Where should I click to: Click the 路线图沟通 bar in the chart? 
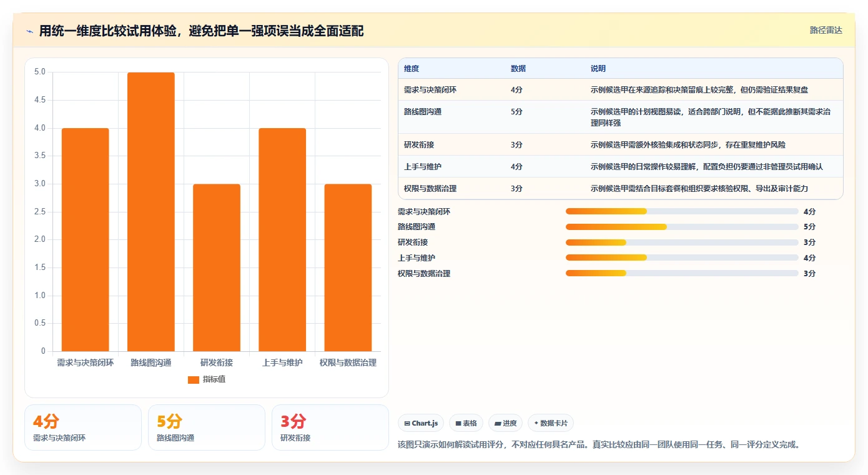click(150, 212)
